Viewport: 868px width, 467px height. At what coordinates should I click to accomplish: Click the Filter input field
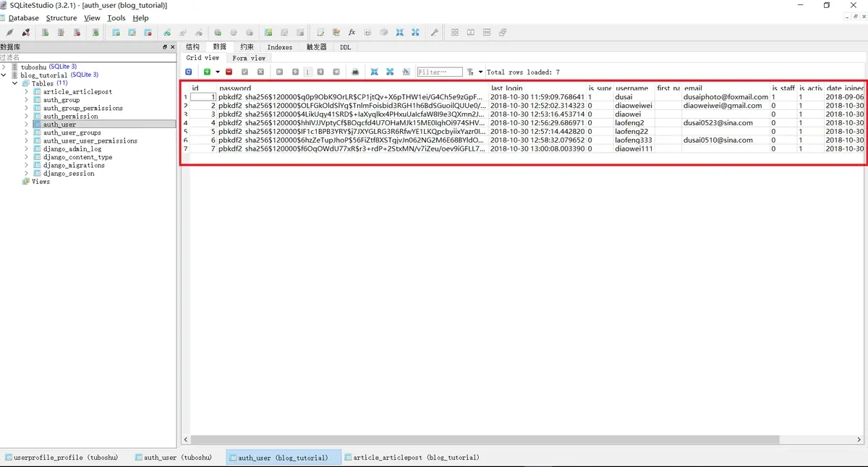tap(440, 72)
